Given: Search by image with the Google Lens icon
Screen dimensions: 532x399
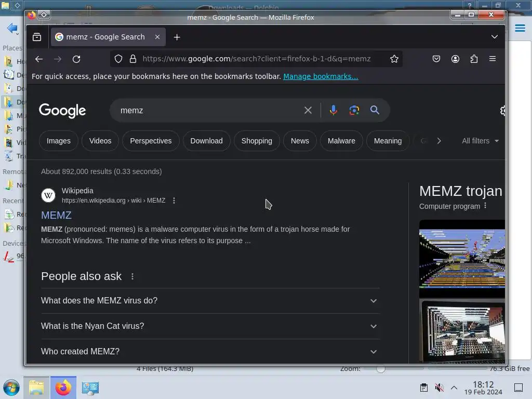Looking at the screenshot, I should pyautogui.click(x=354, y=110).
